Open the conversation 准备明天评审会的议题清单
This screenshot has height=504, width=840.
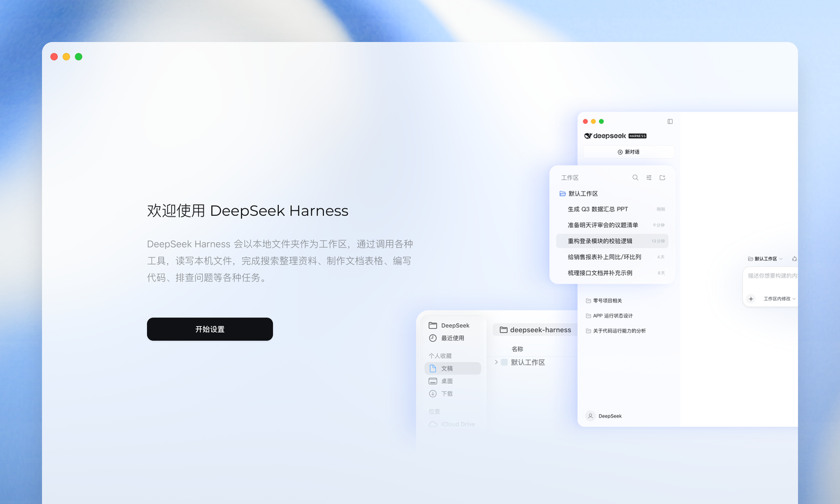612,225
